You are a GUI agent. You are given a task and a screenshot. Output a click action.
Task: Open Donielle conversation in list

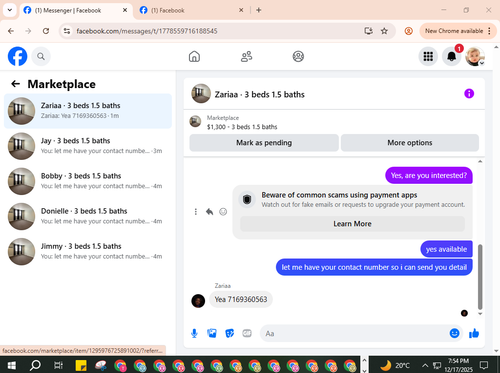point(88,216)
